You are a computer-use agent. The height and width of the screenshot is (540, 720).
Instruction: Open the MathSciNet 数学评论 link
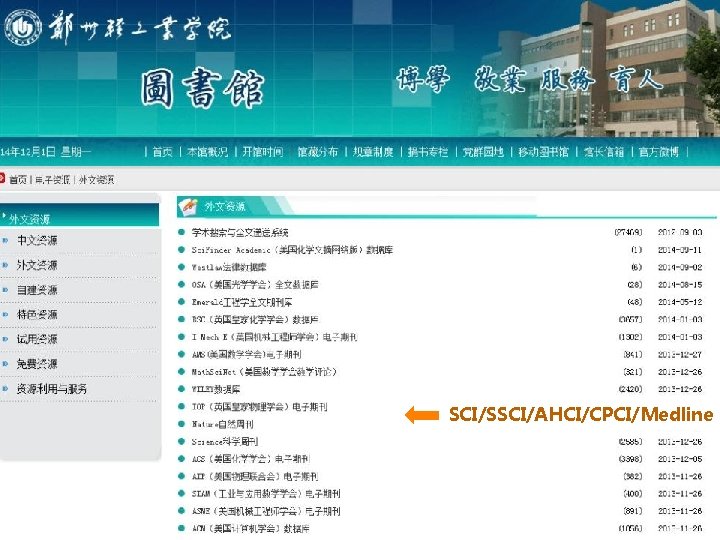coord(264,372)
